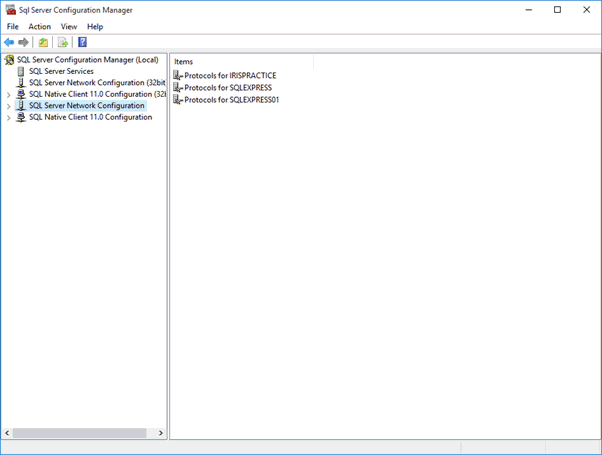Click the Forward arrow toolbar icon
This screenshot has height=455, width=602.
pos(23,42)
